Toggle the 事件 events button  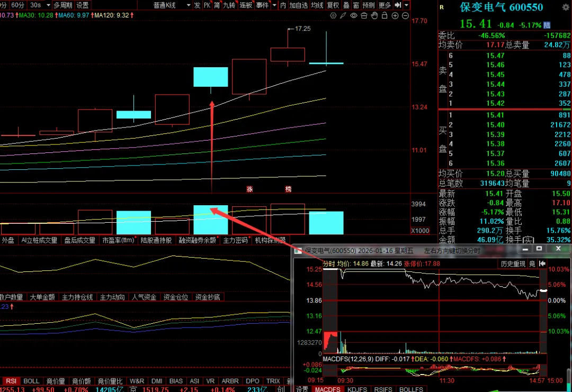[262, 5]
